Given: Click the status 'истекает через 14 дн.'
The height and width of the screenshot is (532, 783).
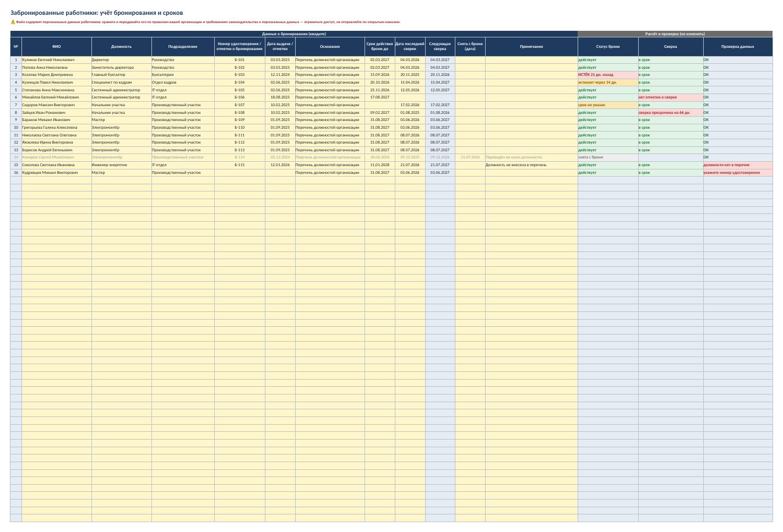Looking at the screenshot, I should tap(608, 83).
